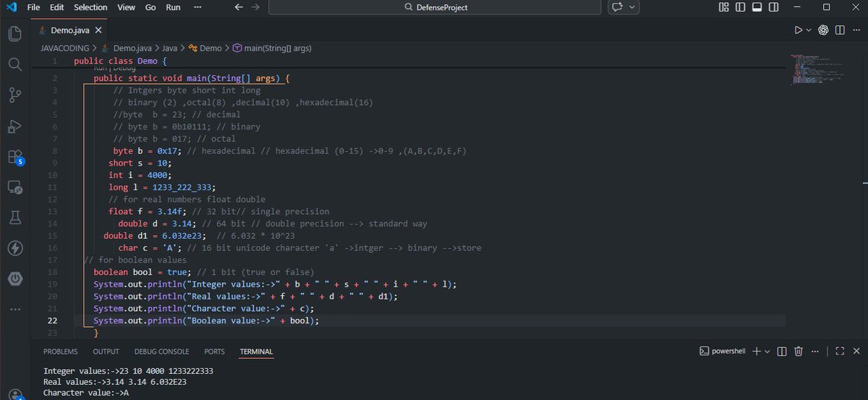Open the new terminal launch profile dropdown
The height and width of the screenshot is (400, 868).
pyautogui.click(x=767, y=351)
